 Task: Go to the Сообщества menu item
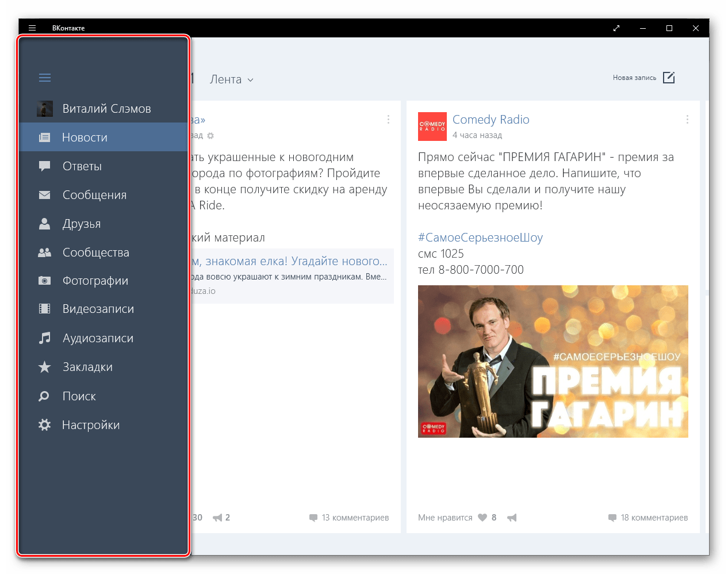click(x=104, y=252)
